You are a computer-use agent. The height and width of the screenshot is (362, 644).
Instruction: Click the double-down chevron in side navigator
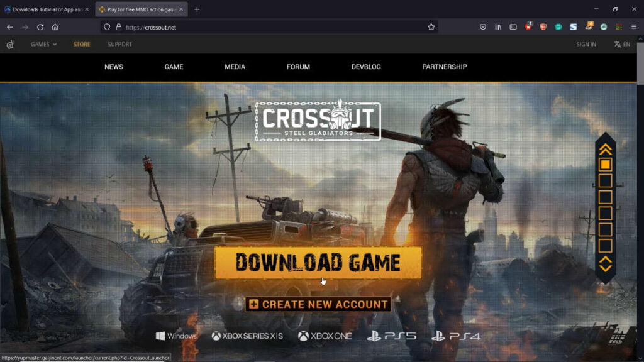(x=605, y=265)
